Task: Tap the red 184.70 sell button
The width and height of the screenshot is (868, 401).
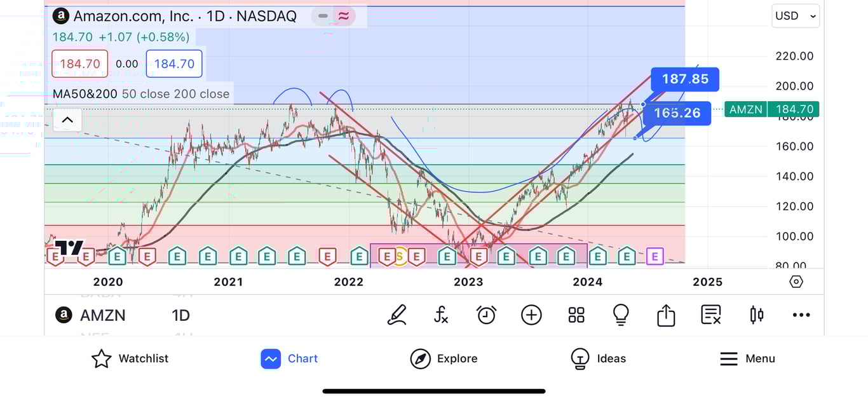Action: click(x=80, y=64)
